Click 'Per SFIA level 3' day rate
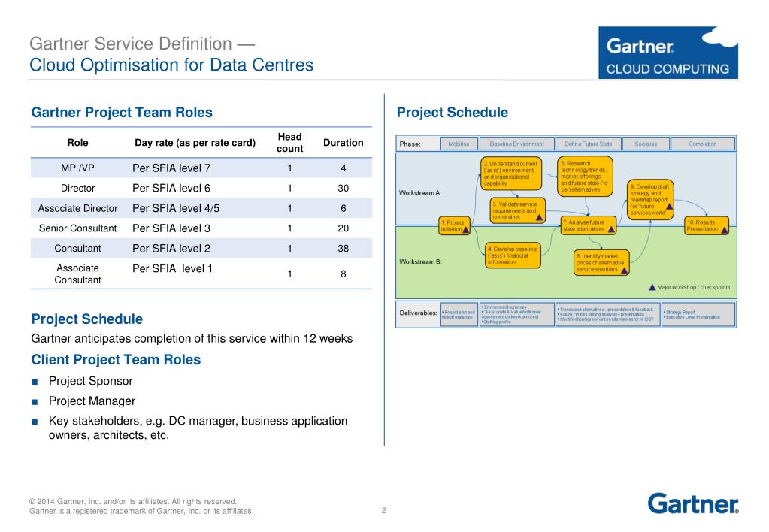Screen dimensions: 769x532 tap(171, 228)
